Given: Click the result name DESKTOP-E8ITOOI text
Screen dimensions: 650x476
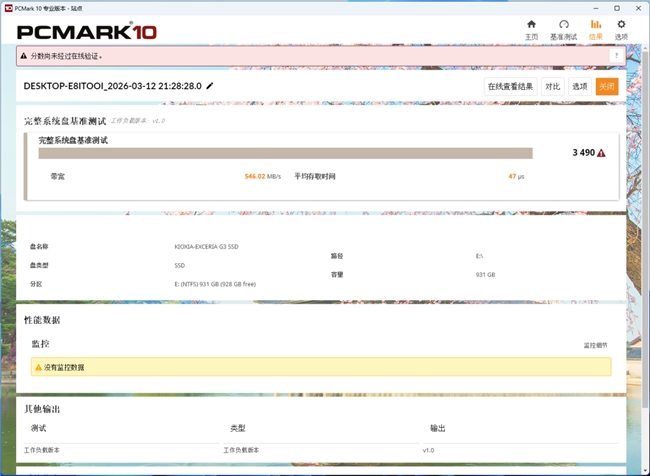Looking at the screenshot, I should [x=112, y=86].
